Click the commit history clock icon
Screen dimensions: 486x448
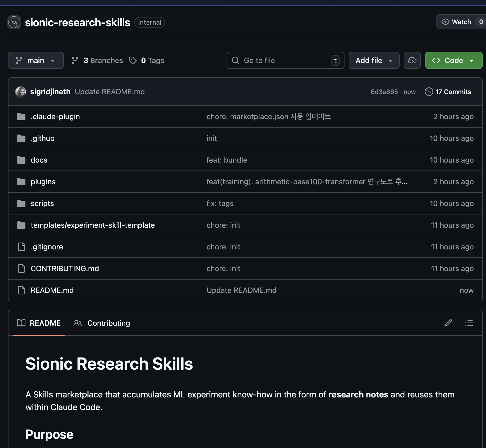point(428,92)
